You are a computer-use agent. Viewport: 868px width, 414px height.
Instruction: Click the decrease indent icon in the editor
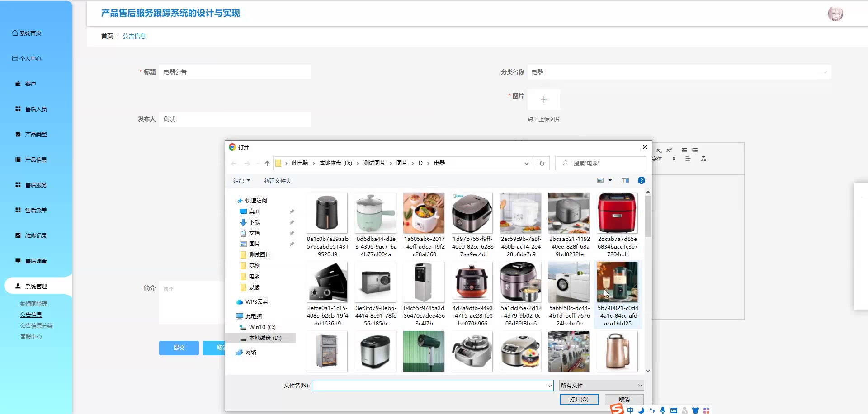point(684,151)
